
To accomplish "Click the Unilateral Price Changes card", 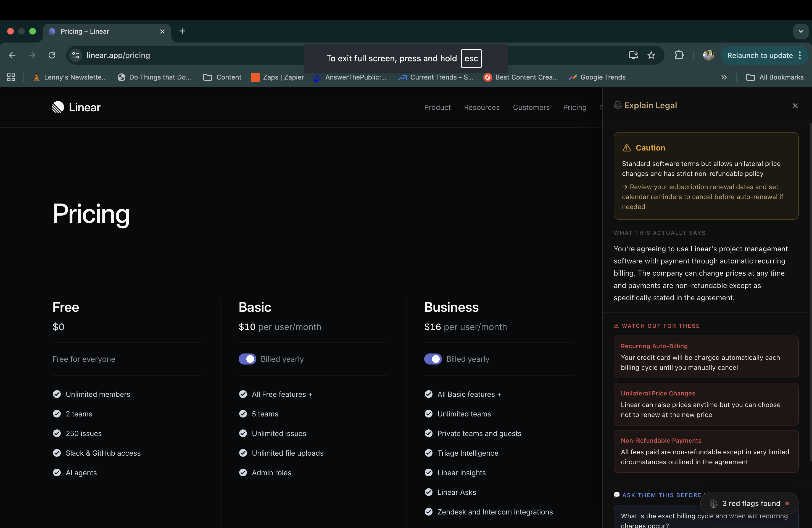I will click(706, 404).
